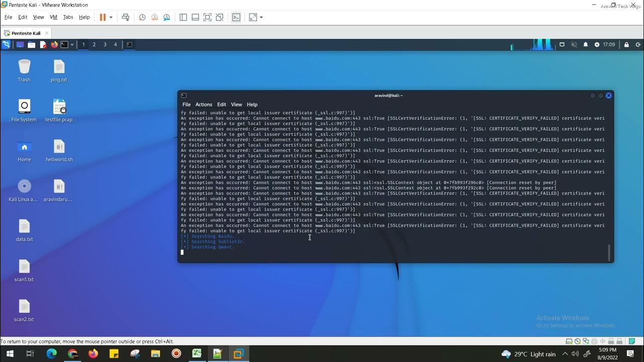Open the terminal View menu

(x=236, y=105)
